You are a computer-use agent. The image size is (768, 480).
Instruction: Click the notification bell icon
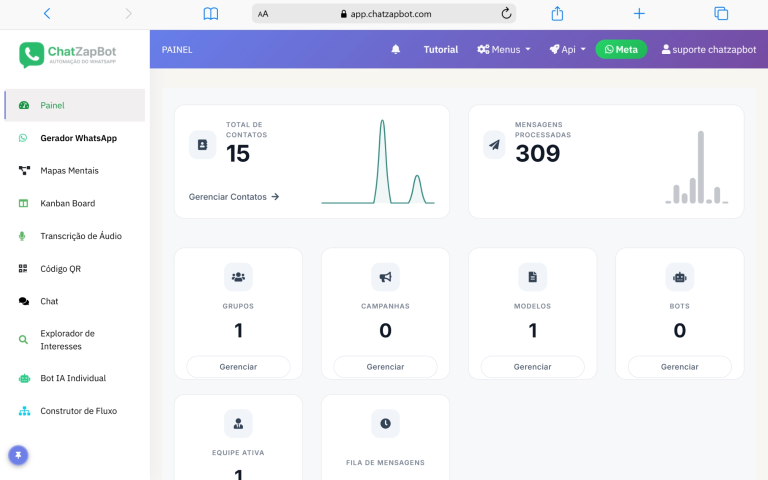click(x=395, y=49)
